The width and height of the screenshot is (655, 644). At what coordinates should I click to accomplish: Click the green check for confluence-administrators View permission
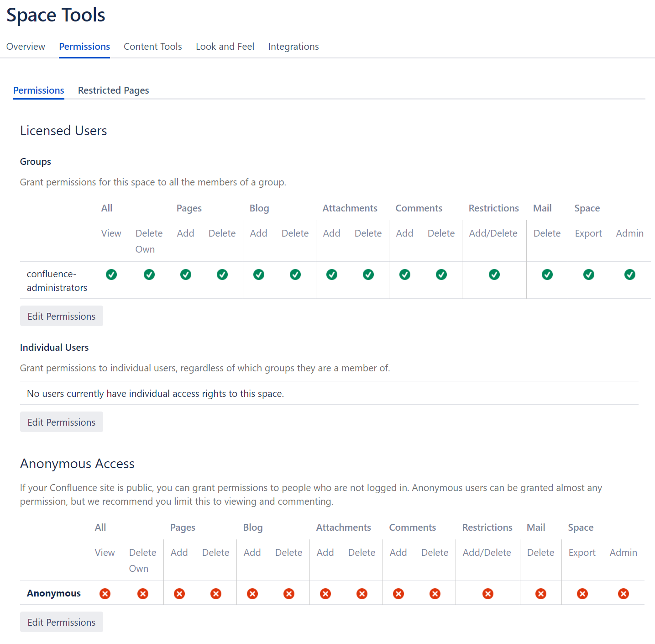(x=111, y=274)
